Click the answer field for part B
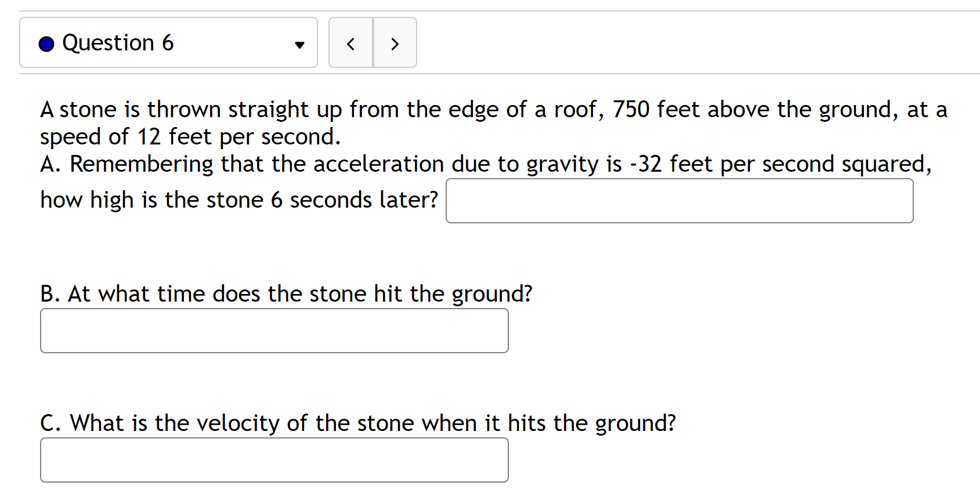Viewport: 980px width, 500px height. [x=274, y=331]
